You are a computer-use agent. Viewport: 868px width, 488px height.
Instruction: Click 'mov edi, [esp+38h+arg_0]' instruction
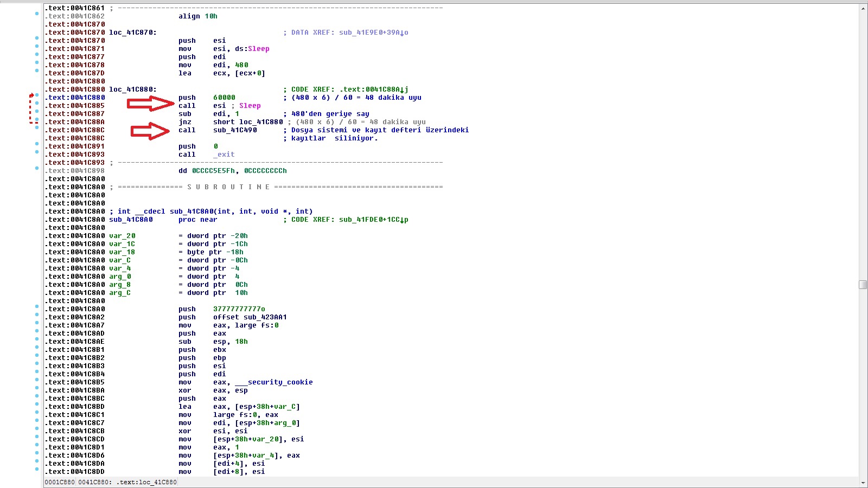[x=239, y=423]
